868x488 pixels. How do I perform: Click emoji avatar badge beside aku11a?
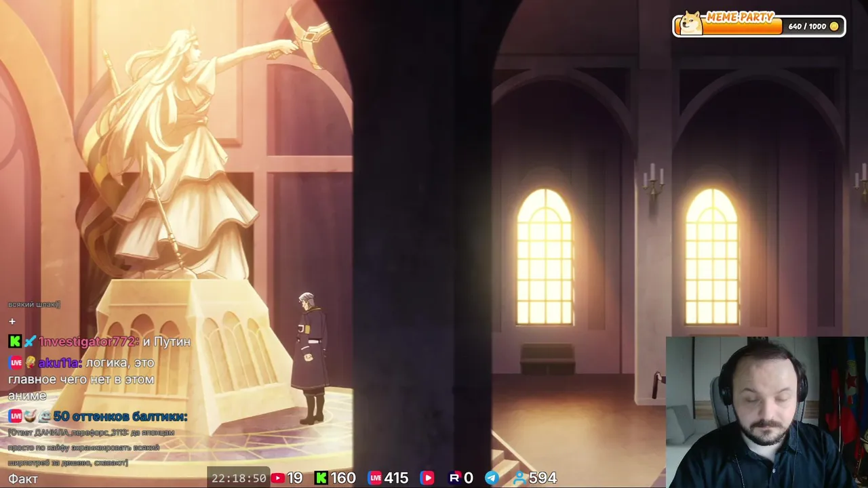pyautogui.click(x=31, y=363)
